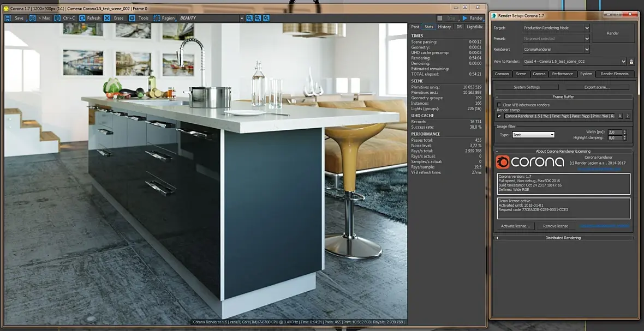644x331 pixels.
Task: Open the Tools gear icon
Action: pos(132,18)
